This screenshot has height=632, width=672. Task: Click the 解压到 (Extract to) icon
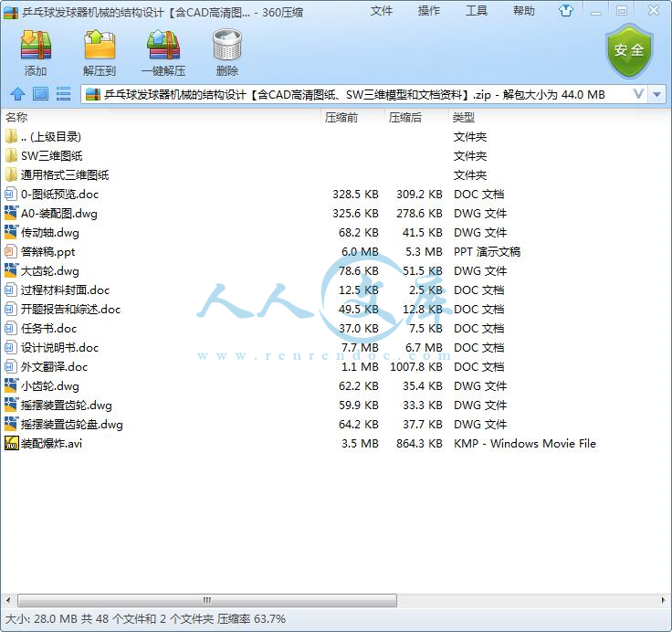point(100,45)
